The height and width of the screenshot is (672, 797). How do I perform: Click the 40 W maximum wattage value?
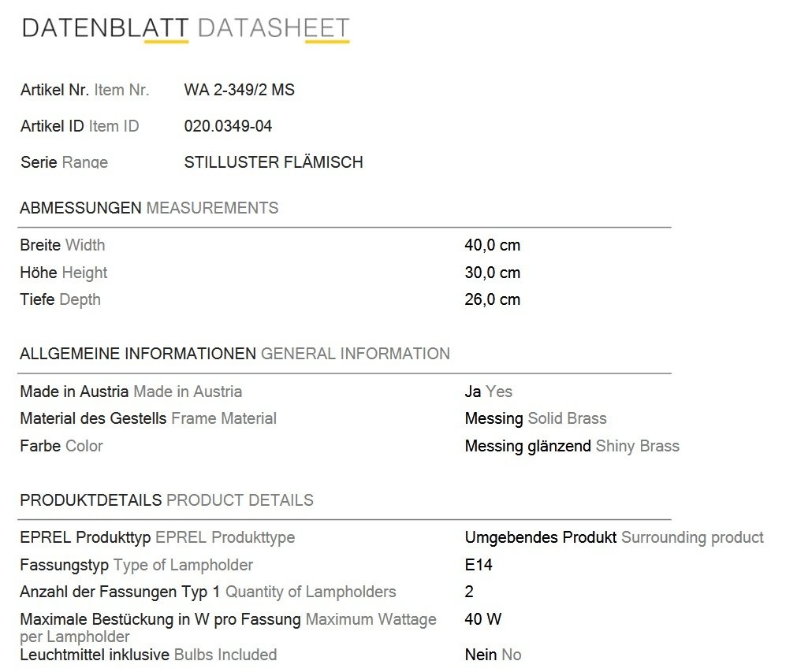(483, 619)
